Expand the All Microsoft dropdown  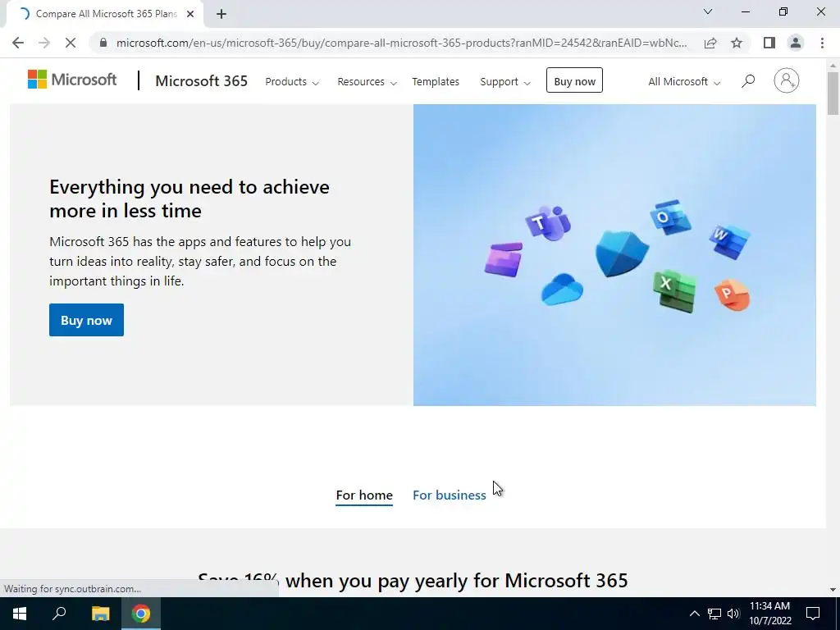[684, 82]
